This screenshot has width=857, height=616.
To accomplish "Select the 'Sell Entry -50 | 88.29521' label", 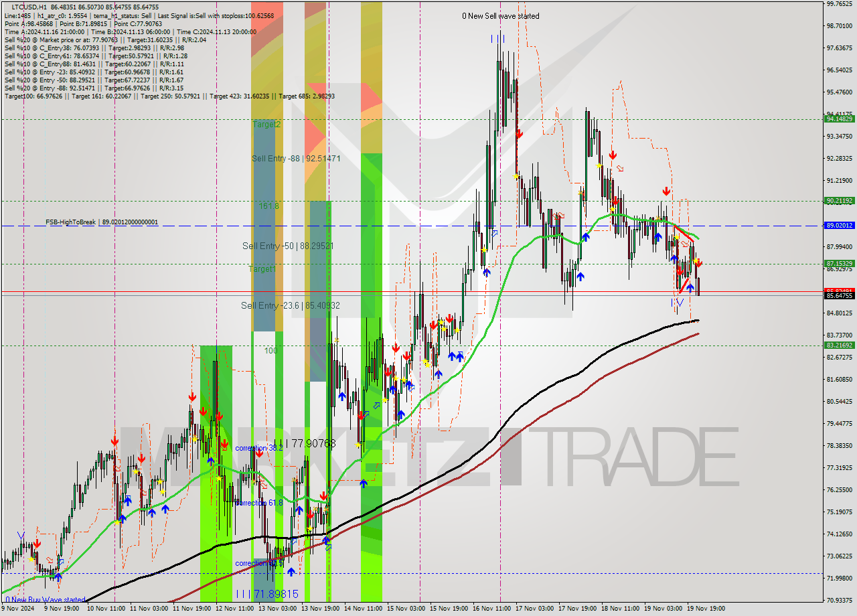I will (x=288, y=246).
